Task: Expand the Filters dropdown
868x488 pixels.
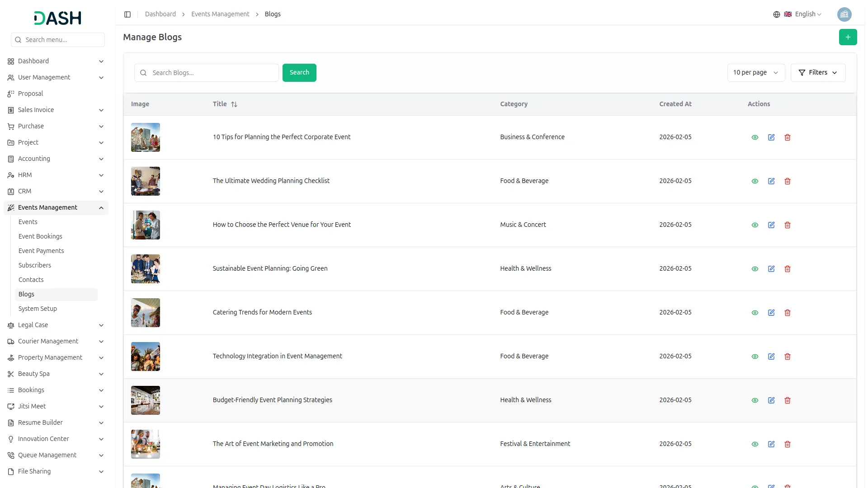Action: tap(818, 73)
